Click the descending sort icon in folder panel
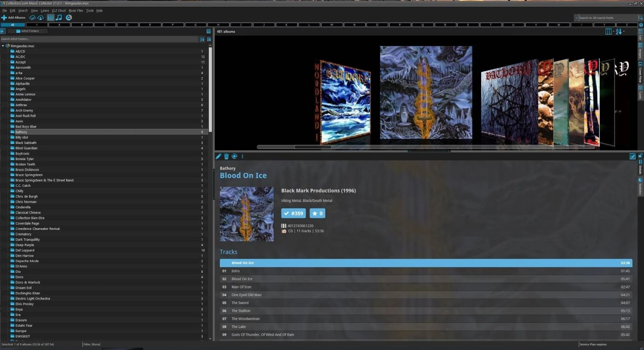The image size is (644, 350). point(209,39)
